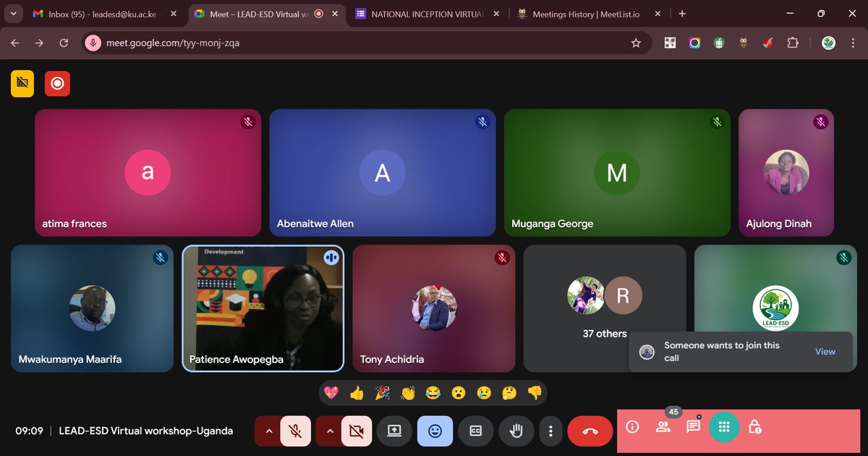868x456 pixels.
Task: Open the owl MeetList extension icon
Action: coord(743,43)
